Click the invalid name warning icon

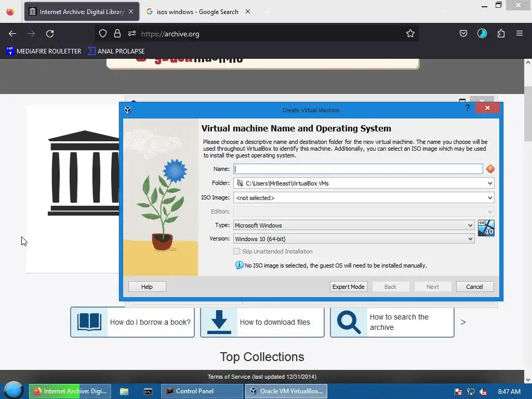click(490, 169)
